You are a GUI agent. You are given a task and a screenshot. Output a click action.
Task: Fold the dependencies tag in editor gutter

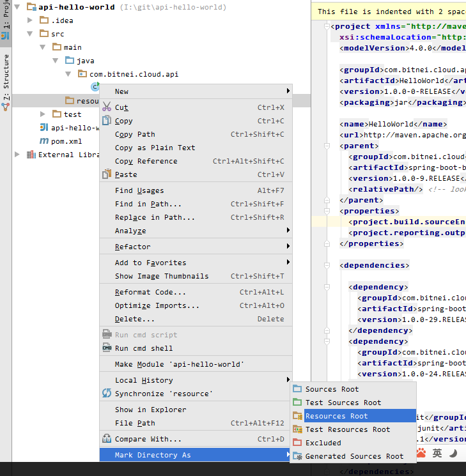pyautogui.click(x=327, y=265)
